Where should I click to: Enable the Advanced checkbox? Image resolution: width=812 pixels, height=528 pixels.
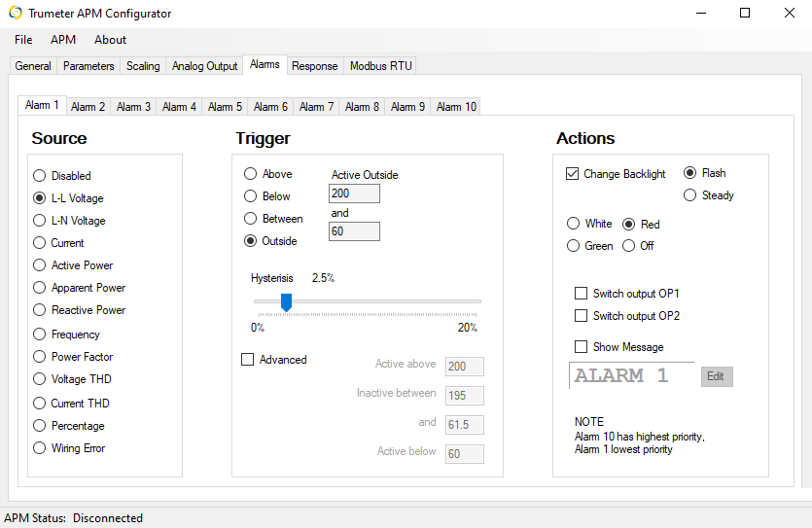coord(274,359)
